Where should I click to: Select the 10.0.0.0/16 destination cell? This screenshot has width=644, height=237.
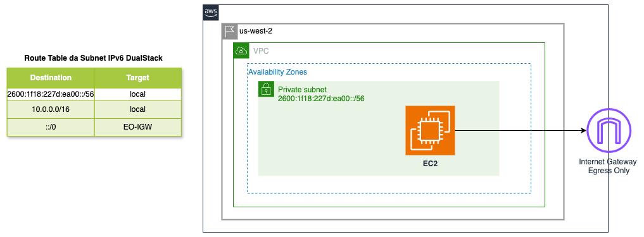[51, 109]
